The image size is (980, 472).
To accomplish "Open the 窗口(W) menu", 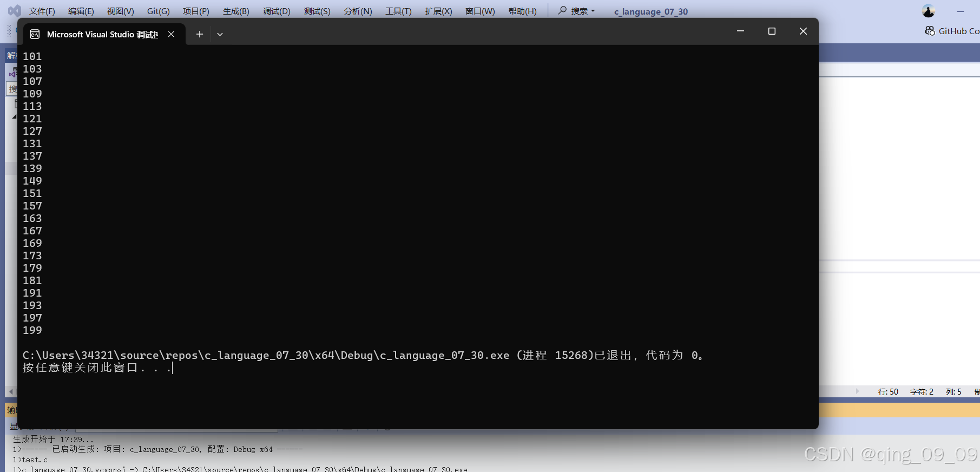I will click(x=480, y=11).
